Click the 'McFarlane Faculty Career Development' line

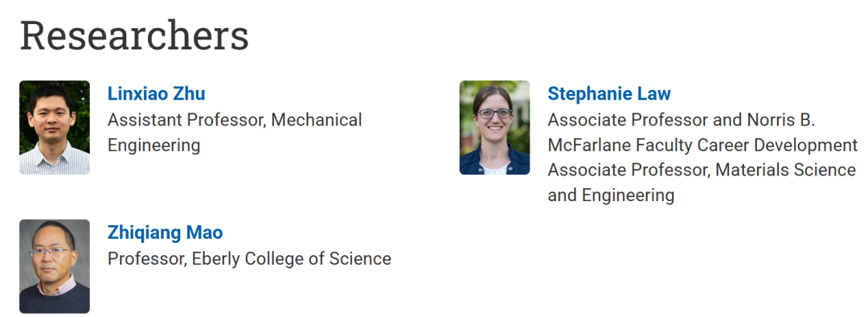(702, 145)
